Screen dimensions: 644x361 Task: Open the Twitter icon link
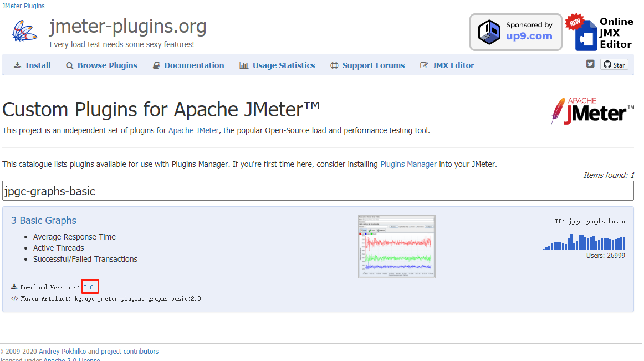pyautogui.click(x=590, y=64)
